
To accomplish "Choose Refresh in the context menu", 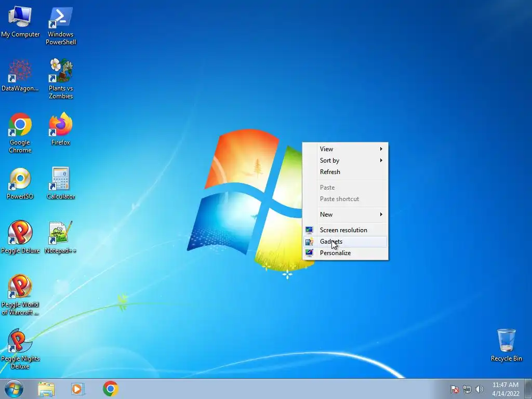I will pos(345,172).
